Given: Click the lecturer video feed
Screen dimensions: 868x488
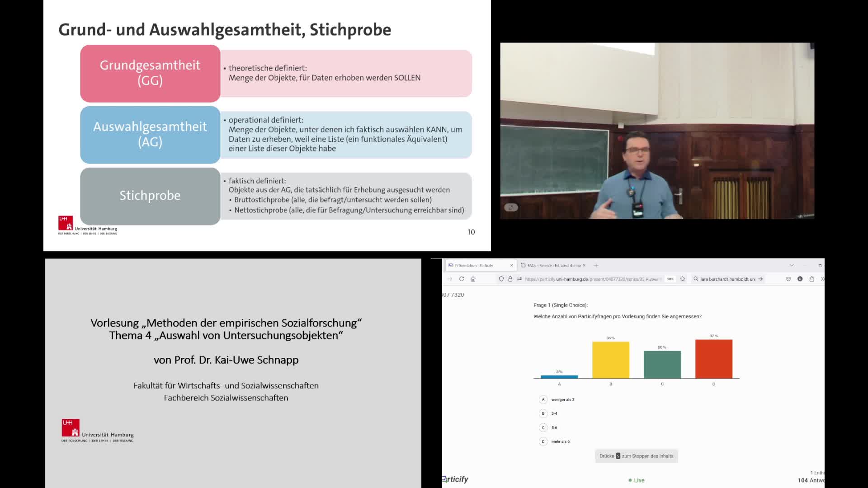Looking at the screenshot, I should point(657,131).
